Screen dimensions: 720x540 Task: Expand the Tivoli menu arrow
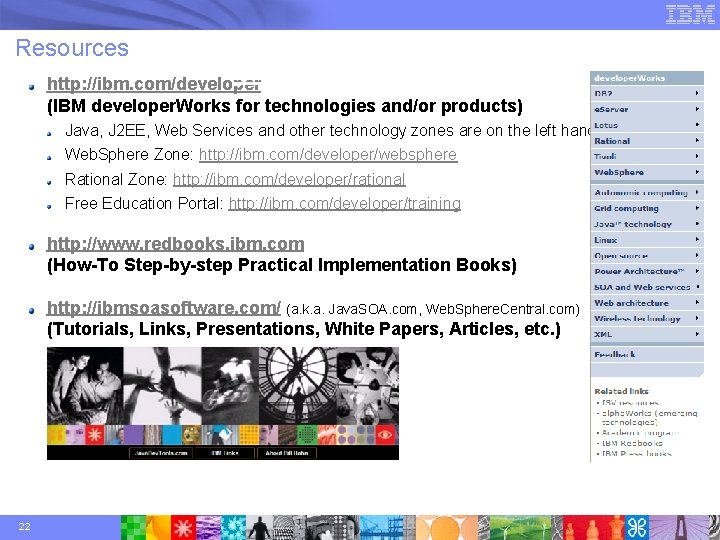point(697,156)
